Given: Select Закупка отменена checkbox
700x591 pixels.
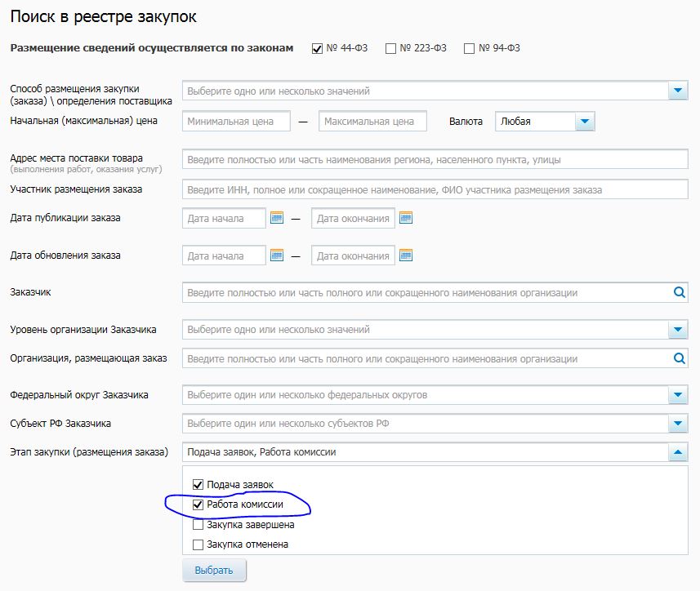Looking at the screenshot, I should click(198, 544).
